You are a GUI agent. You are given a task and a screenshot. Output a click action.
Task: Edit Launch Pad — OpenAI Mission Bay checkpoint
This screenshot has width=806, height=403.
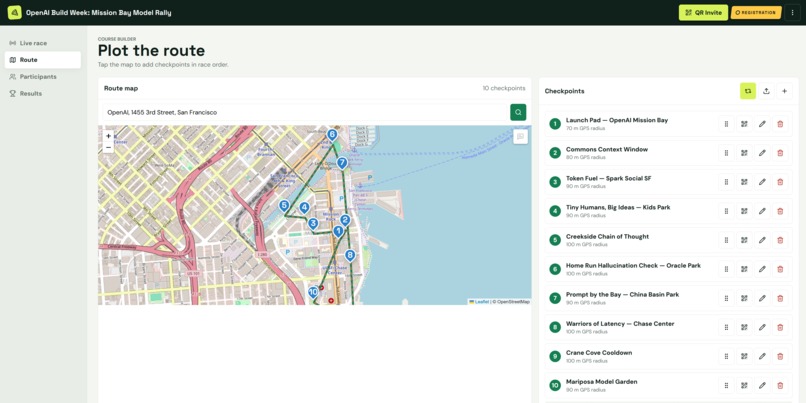(762, 124)
